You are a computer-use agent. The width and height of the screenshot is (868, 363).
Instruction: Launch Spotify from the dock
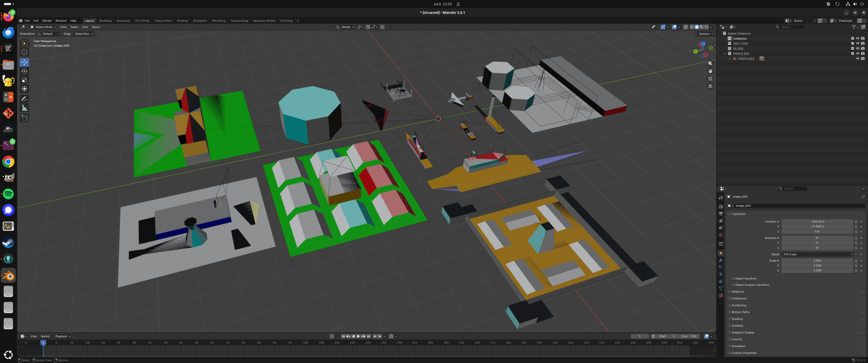[8, 194]
